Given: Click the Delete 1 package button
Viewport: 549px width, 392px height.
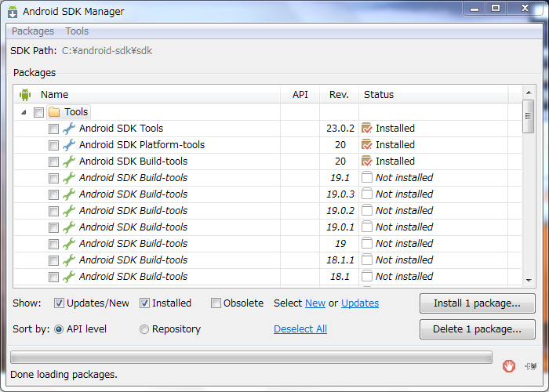Looking at the screenshot, I should 477,329.
